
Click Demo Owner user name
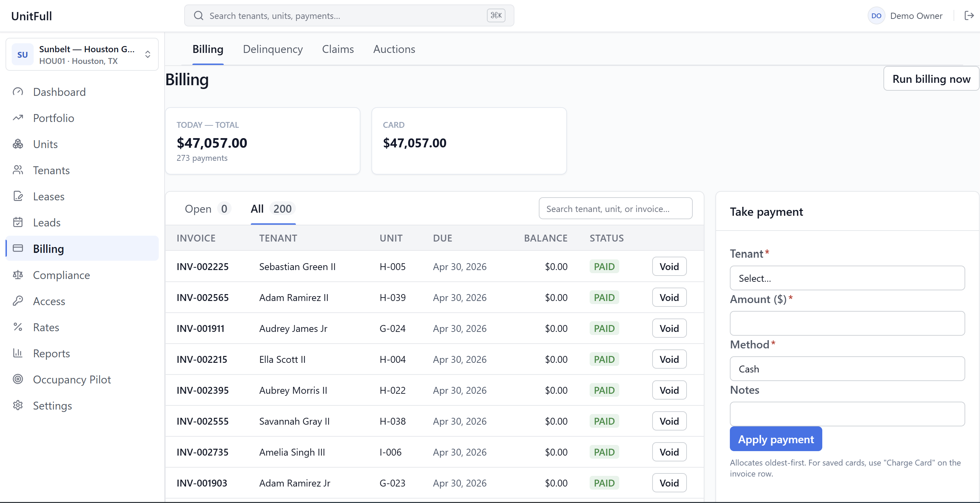click(x=916, y=15)
